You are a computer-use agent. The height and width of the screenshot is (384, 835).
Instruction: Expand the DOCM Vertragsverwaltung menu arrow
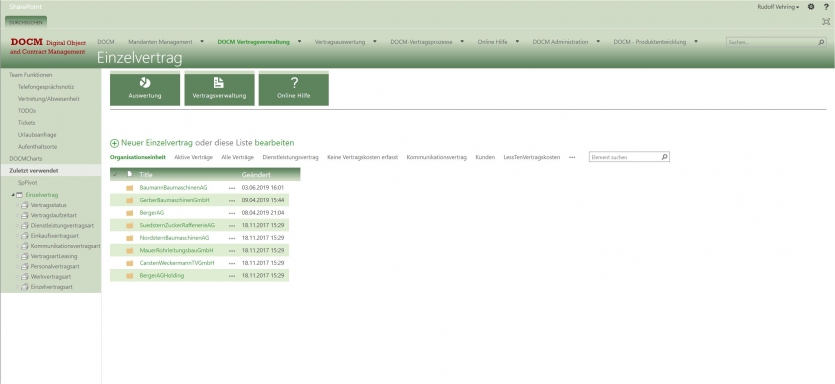299,42
